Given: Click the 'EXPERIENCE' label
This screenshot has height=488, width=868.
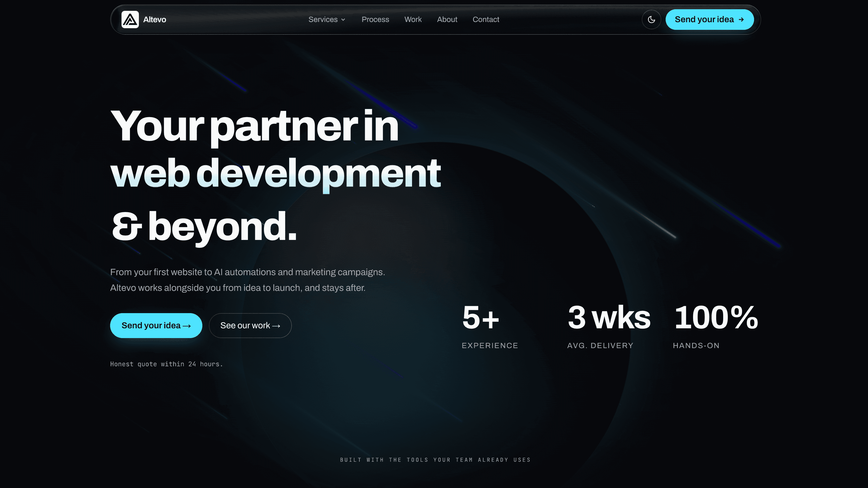Looking at the screenshot, I should click(490, 346).
